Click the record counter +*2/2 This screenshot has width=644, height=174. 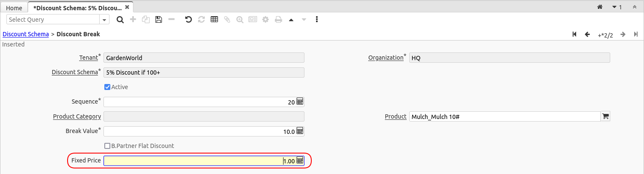coord(605,35)
